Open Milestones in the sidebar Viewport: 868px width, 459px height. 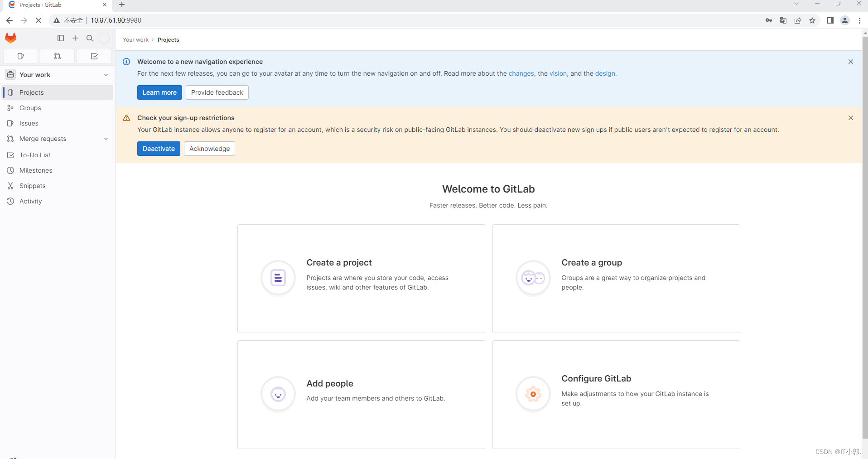58,170
